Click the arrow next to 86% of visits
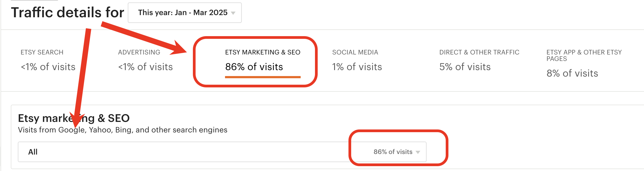 coord(418,152)
